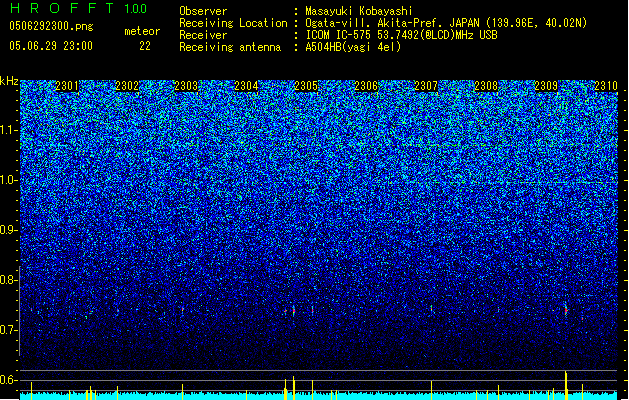This screenshot has width=629, height=400.
Task: Click the 0.7 kHz axis label
Action: [x=9, y=330]
